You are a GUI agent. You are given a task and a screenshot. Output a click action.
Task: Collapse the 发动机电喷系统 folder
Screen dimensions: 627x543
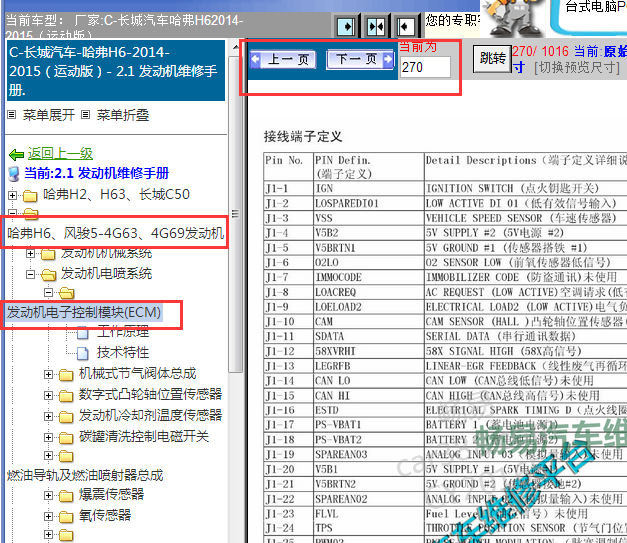[x=30, y=274]
